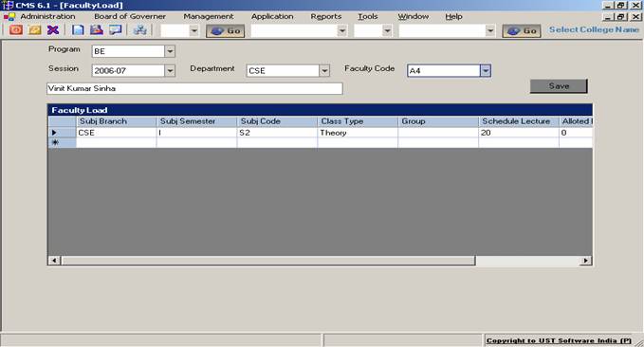The width and height of the screenshot is (644, 347).
Task: Click the first Go button in toolbar
Action: pyautogui.click(x=225, y=30)
